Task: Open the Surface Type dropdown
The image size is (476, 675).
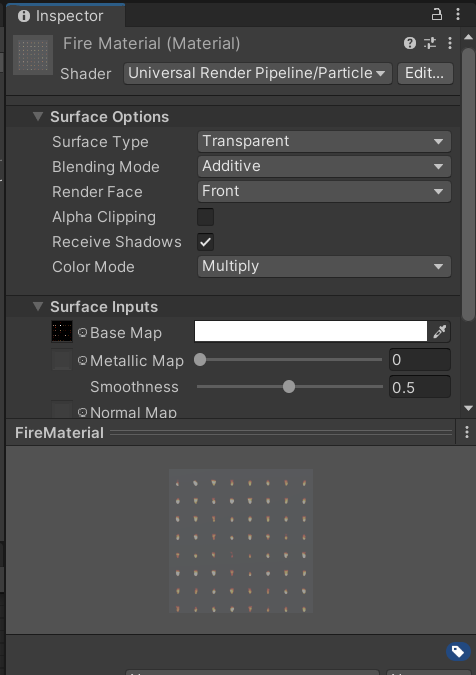Action: tap(324, 142)
